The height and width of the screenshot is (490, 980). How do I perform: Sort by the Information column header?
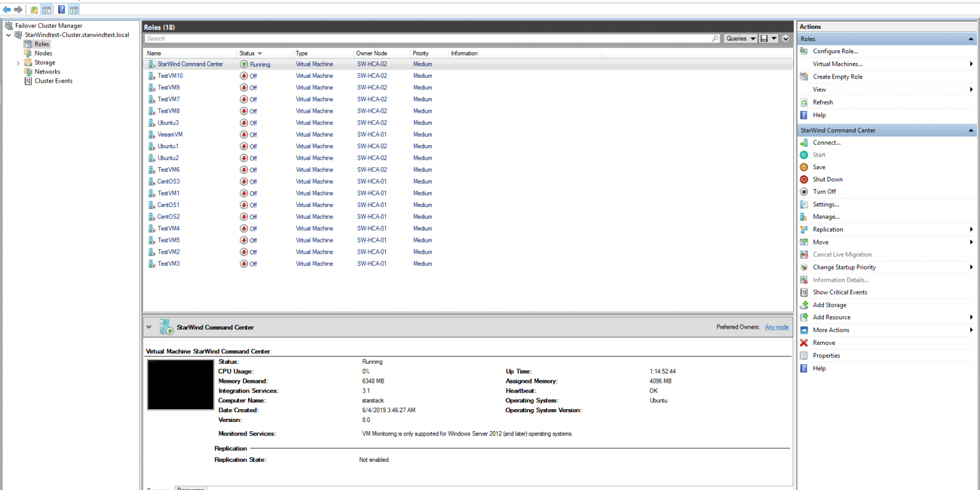(x=525, y=53)
